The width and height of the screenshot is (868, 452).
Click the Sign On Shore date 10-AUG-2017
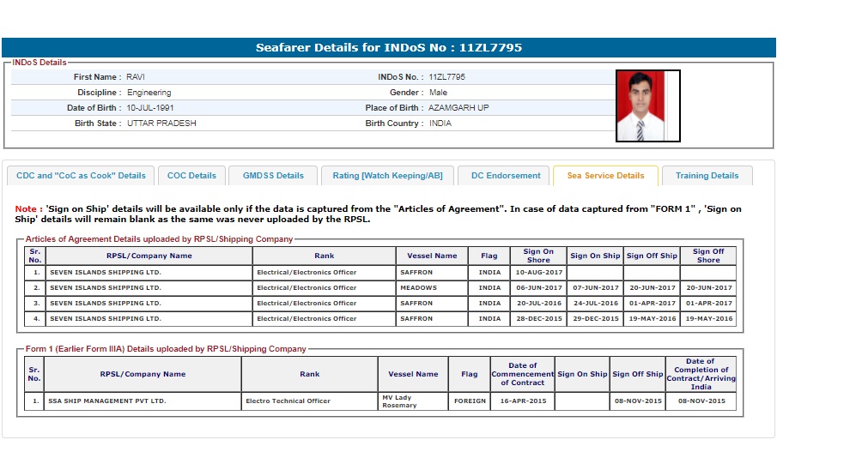pyautogui.click(x=538, y=273)
